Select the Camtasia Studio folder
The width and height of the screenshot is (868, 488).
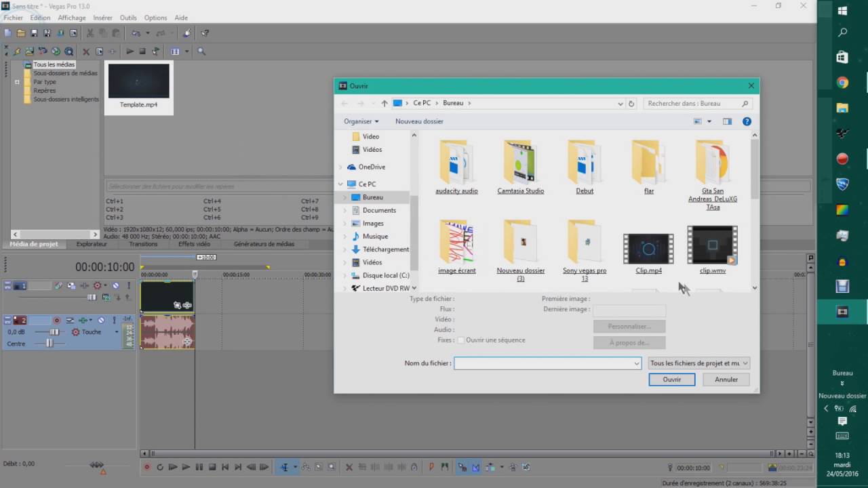521,167
